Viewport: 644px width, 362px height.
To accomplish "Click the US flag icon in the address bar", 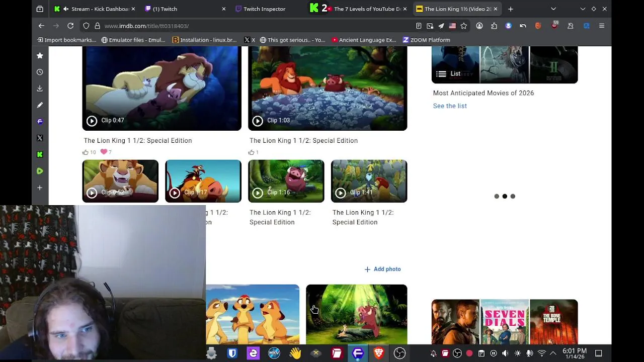I will (452, 26).
